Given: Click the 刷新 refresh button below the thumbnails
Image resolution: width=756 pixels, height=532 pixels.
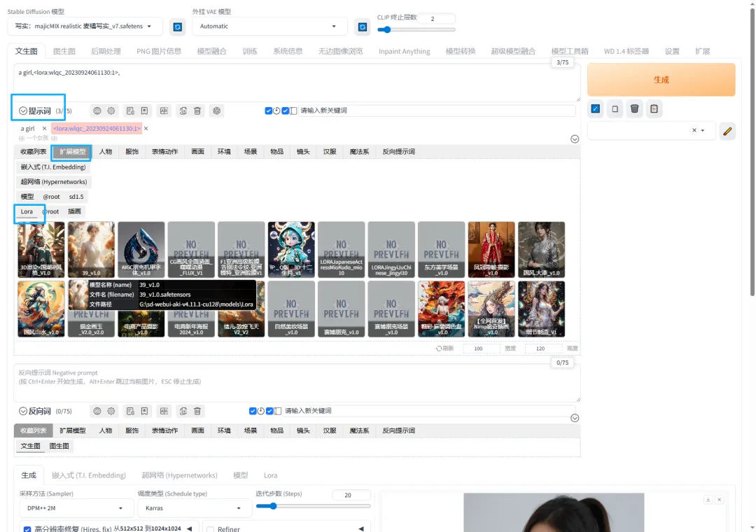Looking at the screenshot, I should (444, 348).
